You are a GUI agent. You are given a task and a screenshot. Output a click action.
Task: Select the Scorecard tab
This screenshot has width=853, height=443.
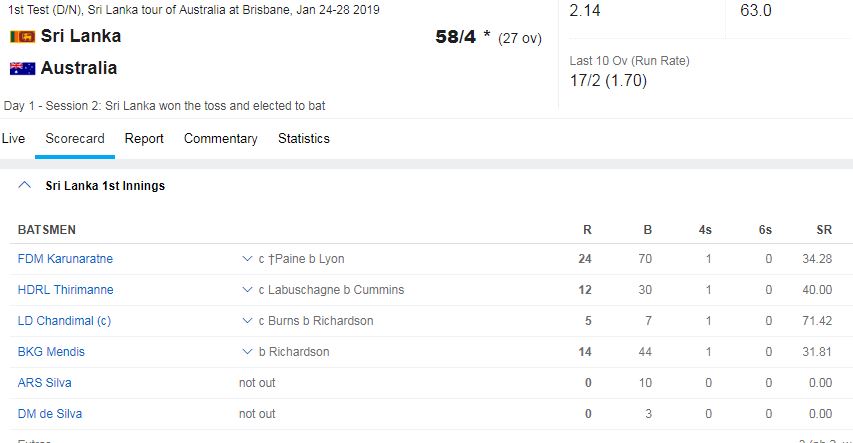pyautogui.click(x=75, y=139)
